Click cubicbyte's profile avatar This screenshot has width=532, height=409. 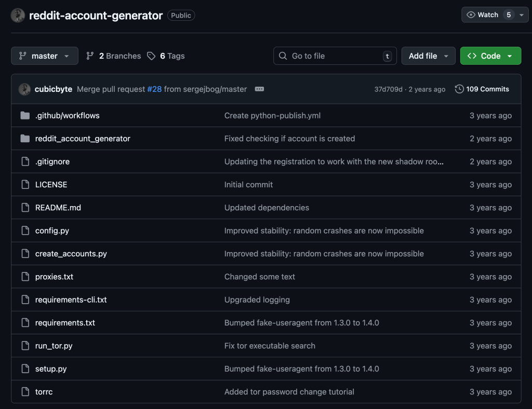24,89
